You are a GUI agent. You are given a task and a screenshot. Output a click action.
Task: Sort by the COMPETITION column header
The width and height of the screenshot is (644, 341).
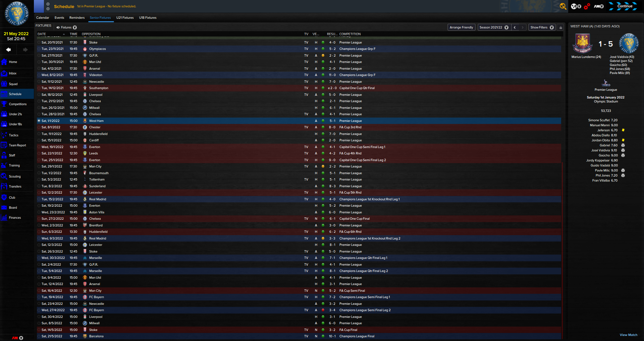coord(350,34)
